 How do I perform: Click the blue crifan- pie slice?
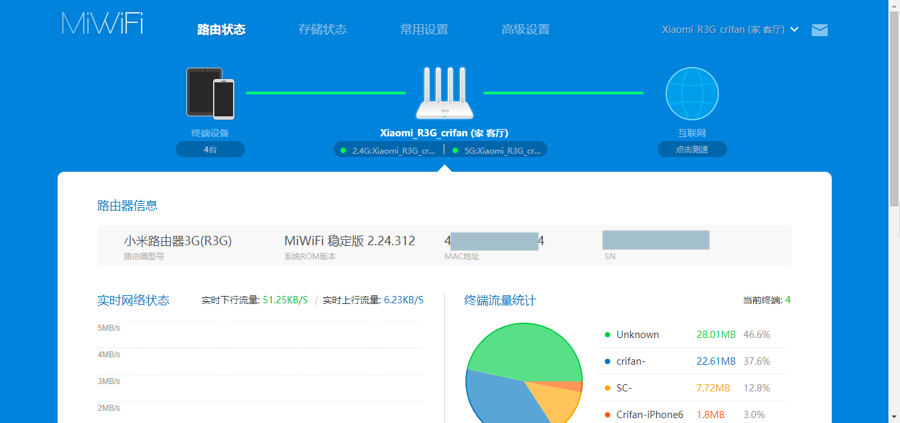499,399
